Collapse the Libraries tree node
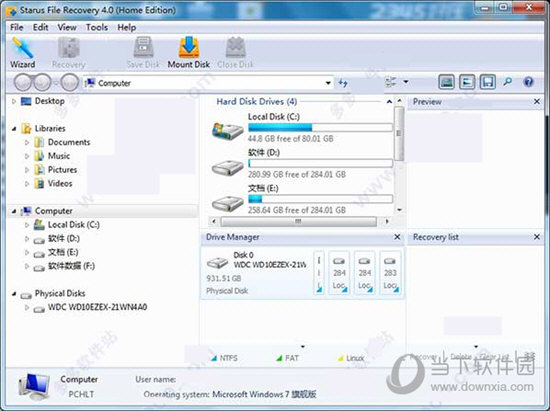The width and height of the screenshot is (550, 411). (x=14, y=129)
